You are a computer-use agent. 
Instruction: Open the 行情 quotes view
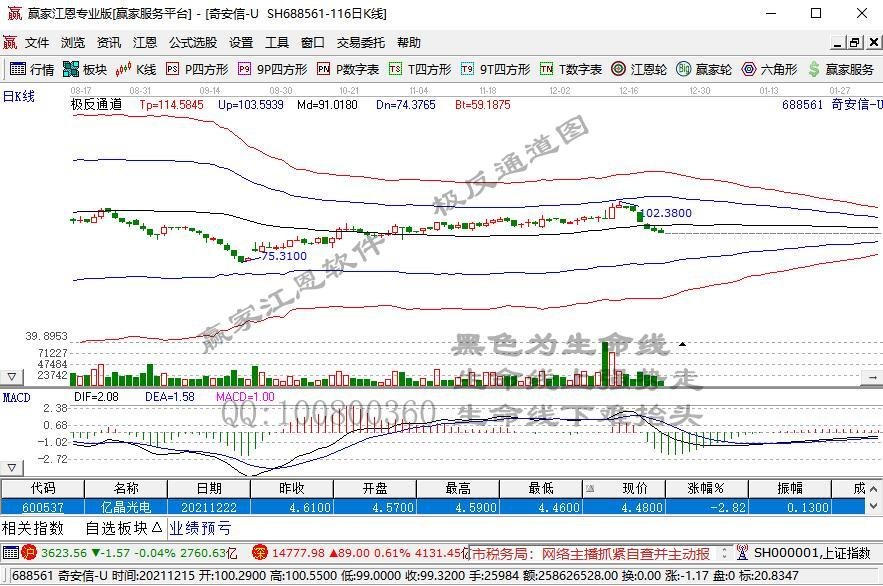click(x=32, y=69)
